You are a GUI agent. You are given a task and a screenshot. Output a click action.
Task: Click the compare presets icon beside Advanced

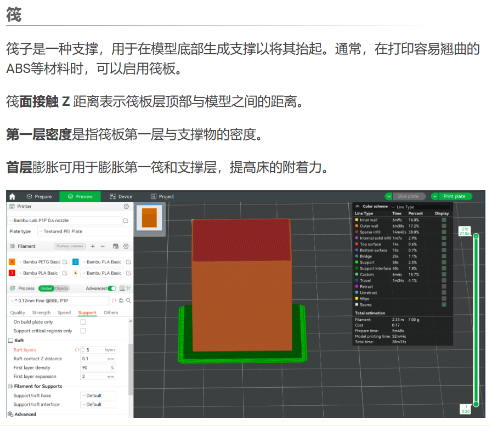click(122, 288)
